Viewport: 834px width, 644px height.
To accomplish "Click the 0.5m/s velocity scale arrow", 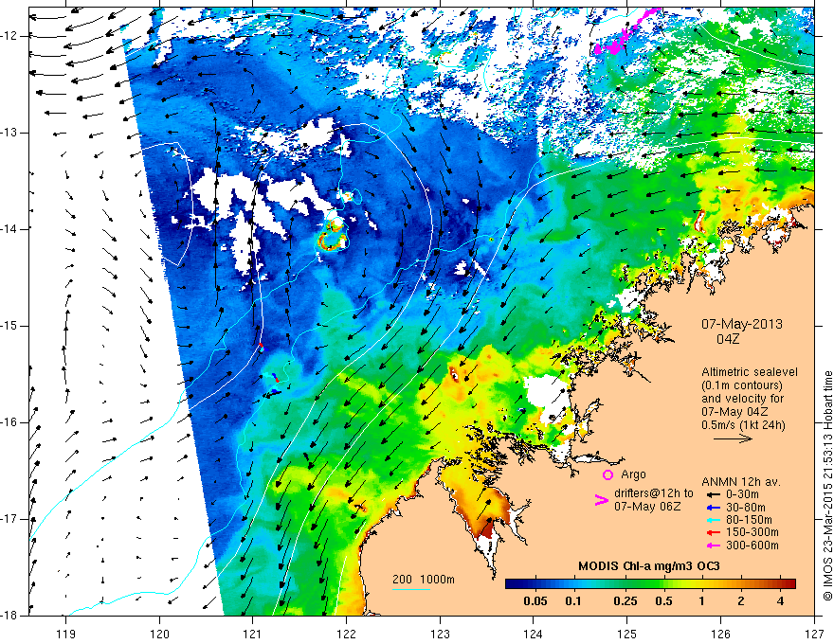I will [x=733, y=438].
